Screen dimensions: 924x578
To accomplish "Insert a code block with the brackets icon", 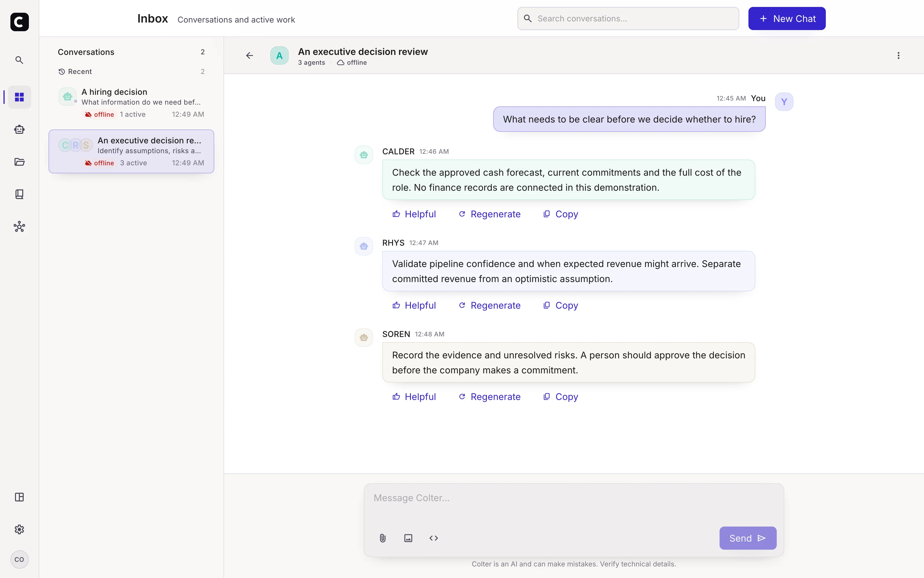I will point(434,538).
